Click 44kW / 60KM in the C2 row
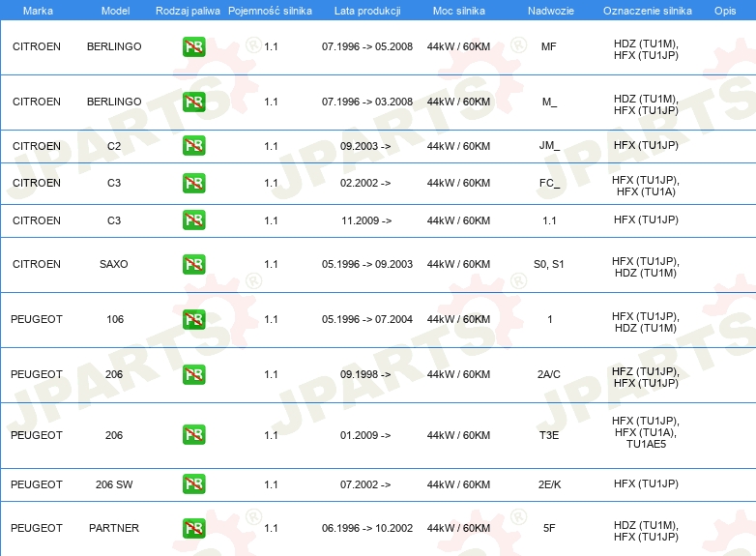756x556 pixels. pos(458,146)
